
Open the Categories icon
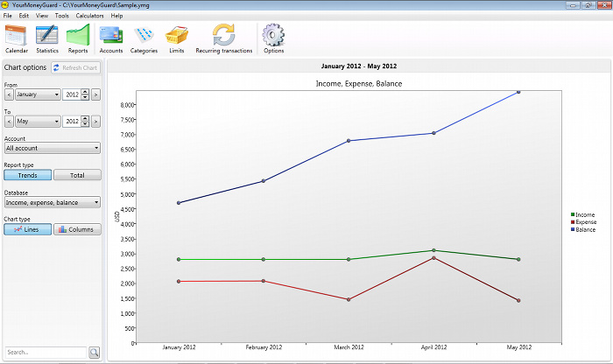(144, 38)
